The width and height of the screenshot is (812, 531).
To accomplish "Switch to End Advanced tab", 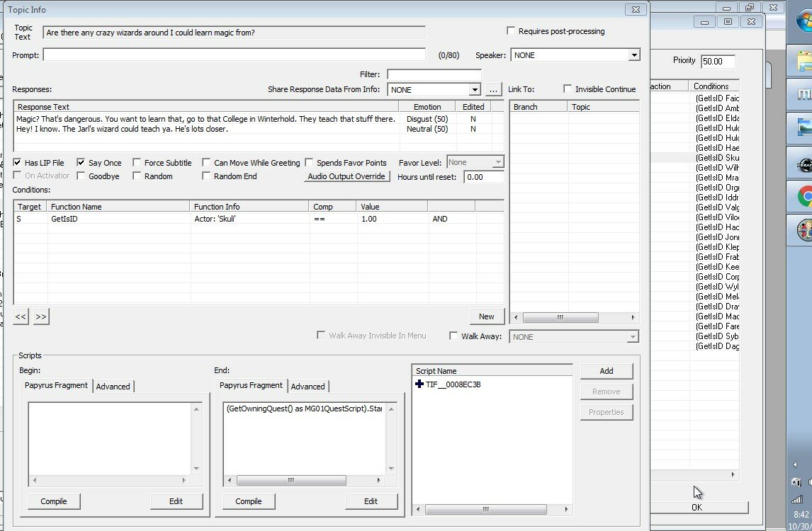I will click(308, 387).
